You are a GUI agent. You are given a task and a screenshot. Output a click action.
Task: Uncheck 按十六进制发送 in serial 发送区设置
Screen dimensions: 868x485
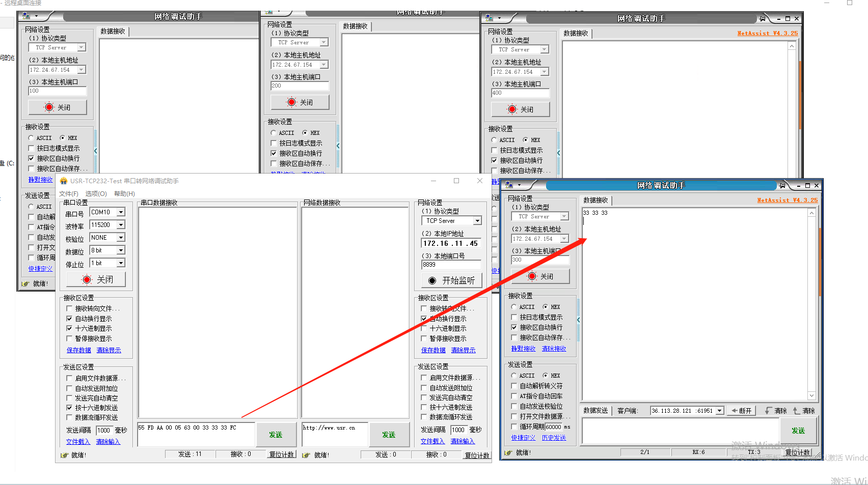click(x=69, y=408)
